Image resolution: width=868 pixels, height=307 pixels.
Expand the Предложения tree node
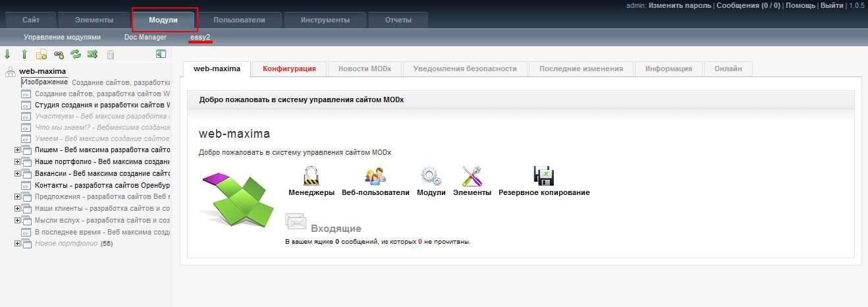pyautogui.click(x=18, y=197)
